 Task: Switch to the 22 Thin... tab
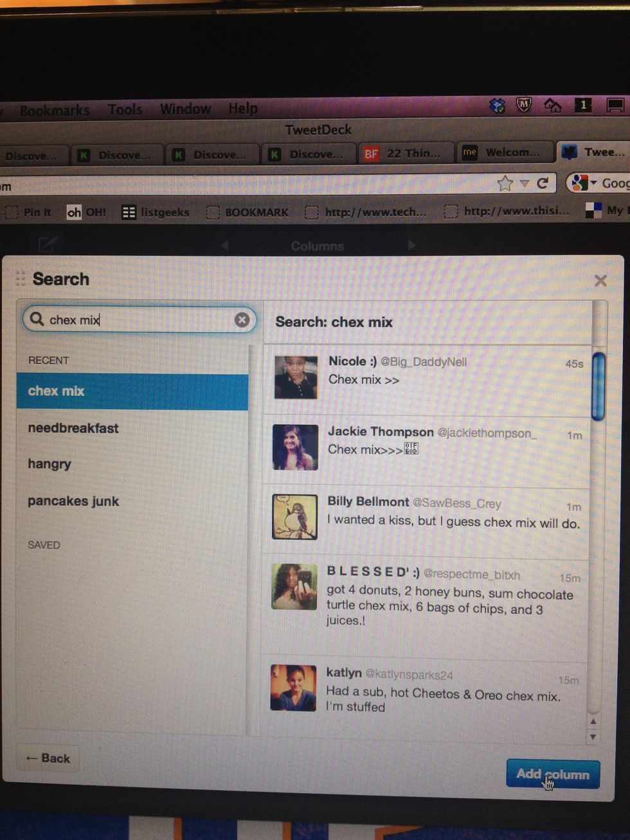click(406, 153)
